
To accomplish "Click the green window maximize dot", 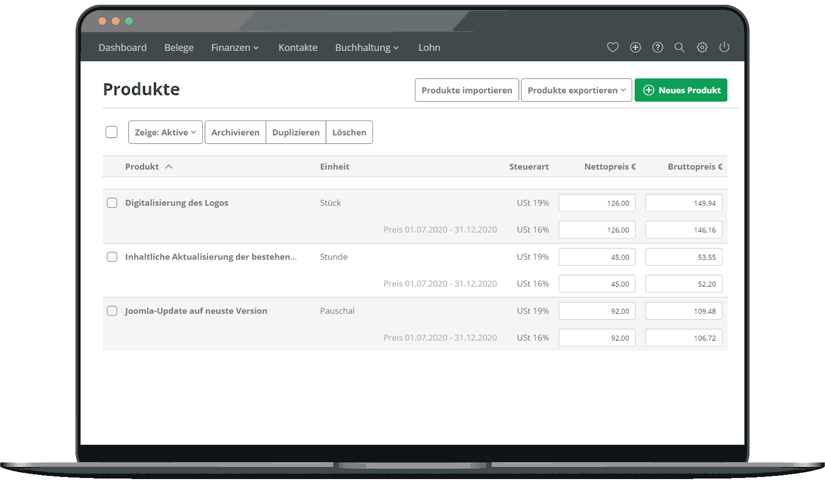I will coord(129,21).
